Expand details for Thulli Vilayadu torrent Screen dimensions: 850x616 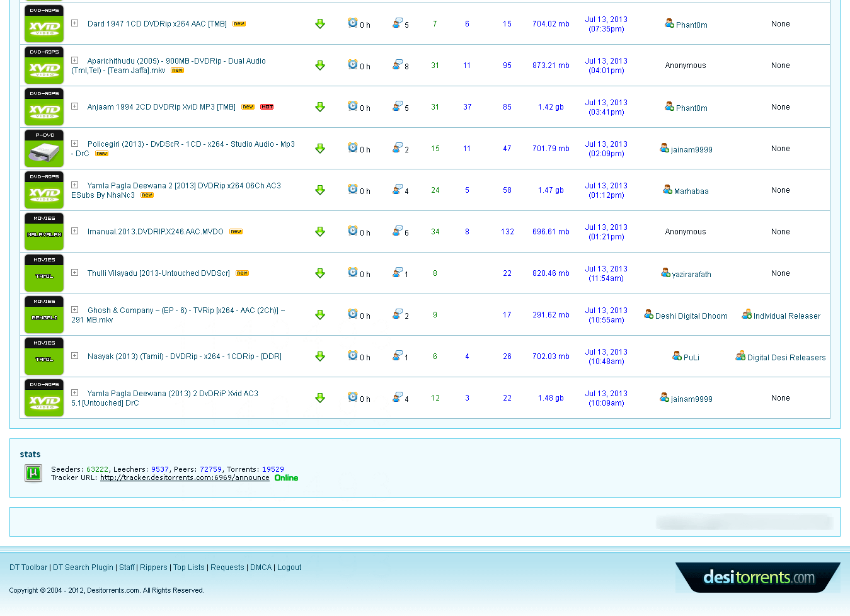[74, 273]
